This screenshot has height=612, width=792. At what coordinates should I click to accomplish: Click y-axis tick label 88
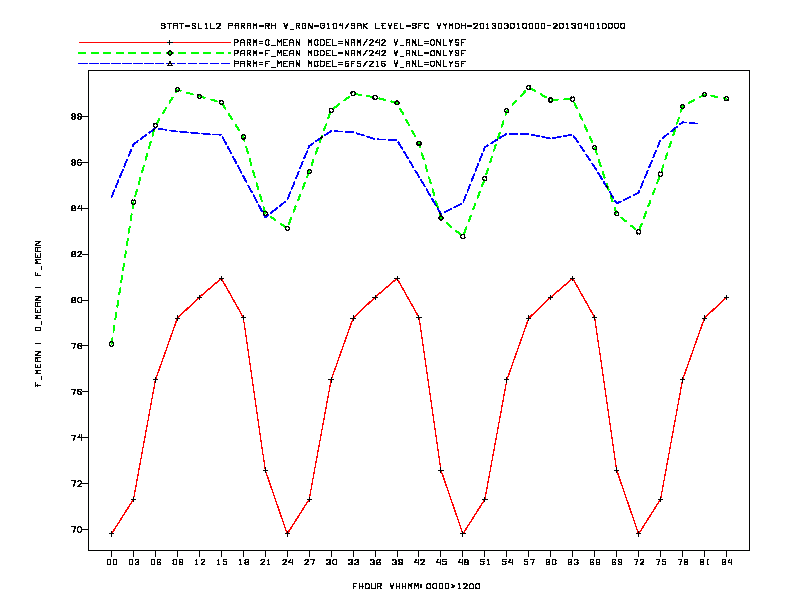(x=76, y=116)
